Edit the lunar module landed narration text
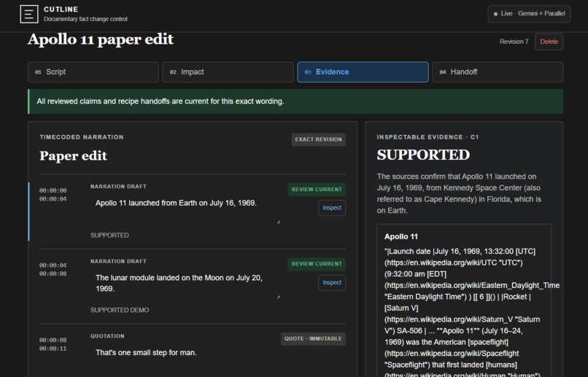This screenshot has height=377, width=588. click(x=186, y=285)
